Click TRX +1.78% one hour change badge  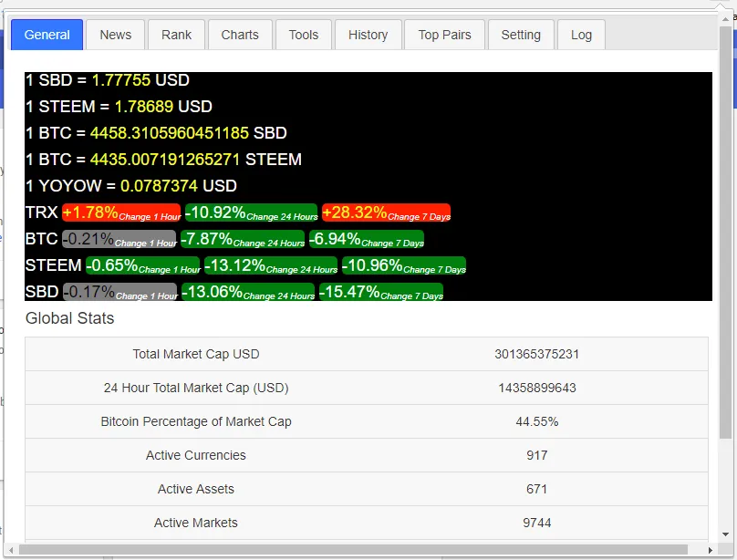121,213
